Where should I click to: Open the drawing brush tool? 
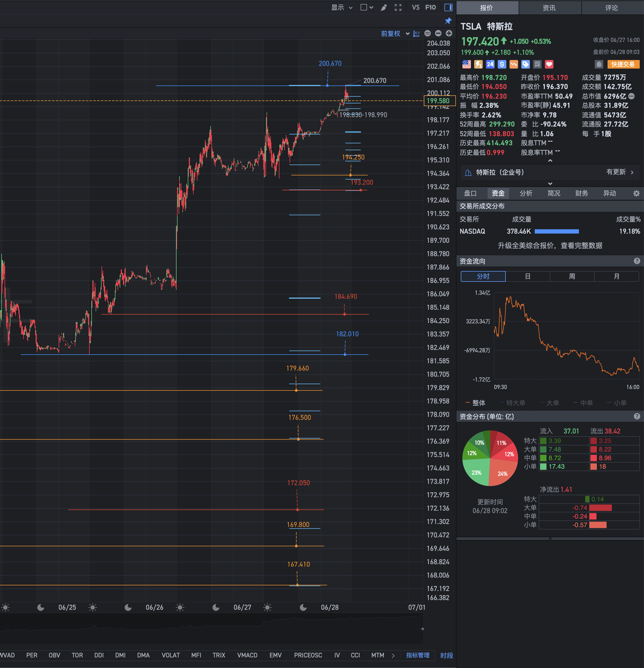pos(384,7)
